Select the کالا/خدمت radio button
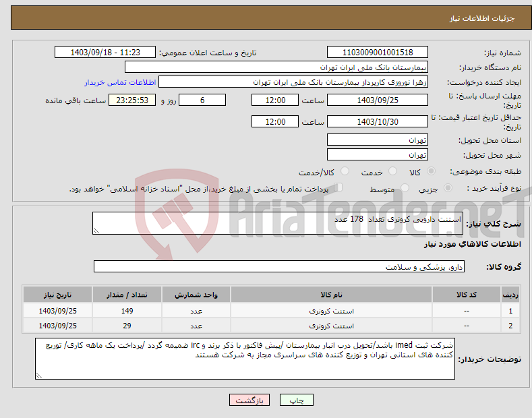The width and height of the screenshot is (532, 418). click(x=345, y=171)
